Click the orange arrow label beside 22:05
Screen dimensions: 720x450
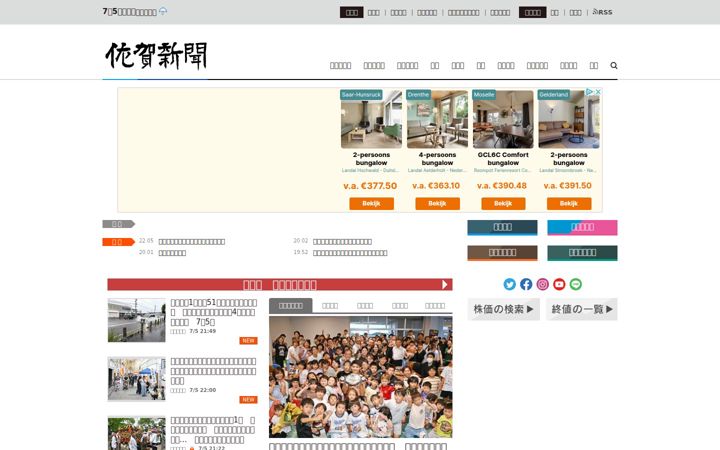(118, 242)
